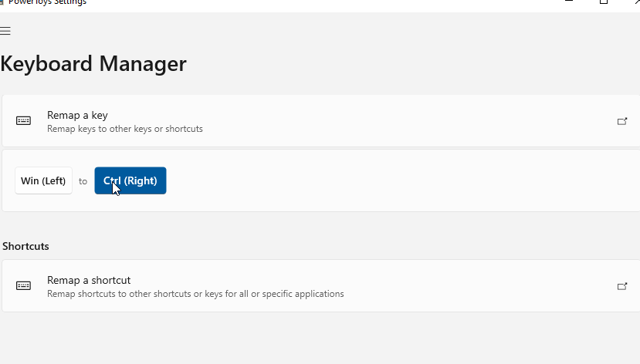Click the Win (Left) key chip
The image size is (640, 364).
click(x=43, y=180)
